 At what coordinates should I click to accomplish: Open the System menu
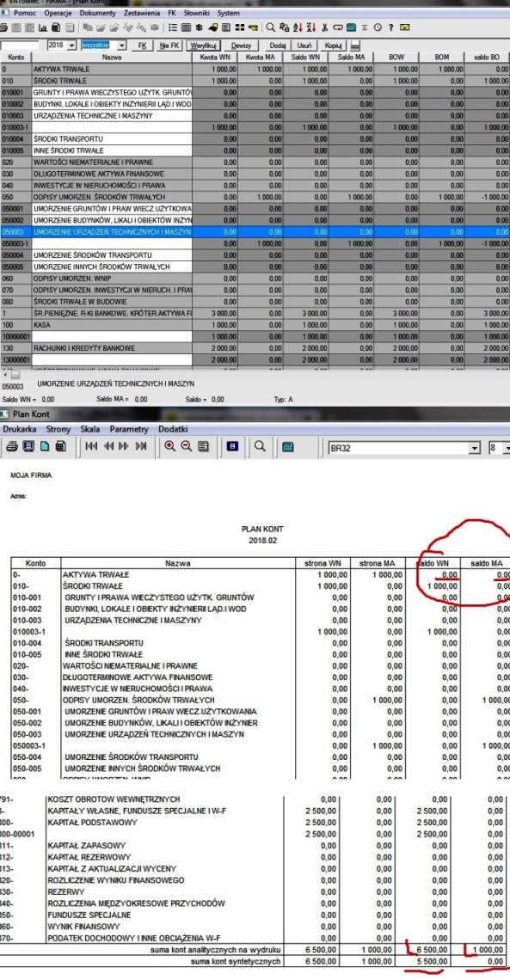(228, 13)
